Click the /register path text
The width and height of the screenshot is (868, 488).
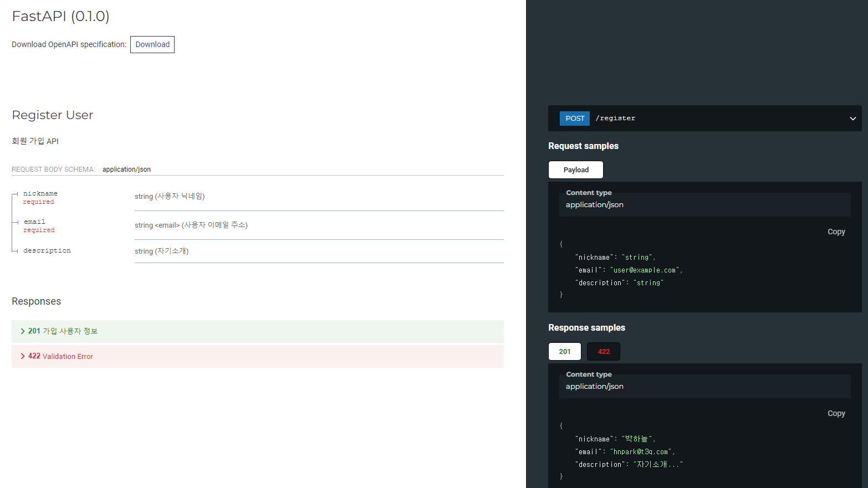[x=615, y=119]
